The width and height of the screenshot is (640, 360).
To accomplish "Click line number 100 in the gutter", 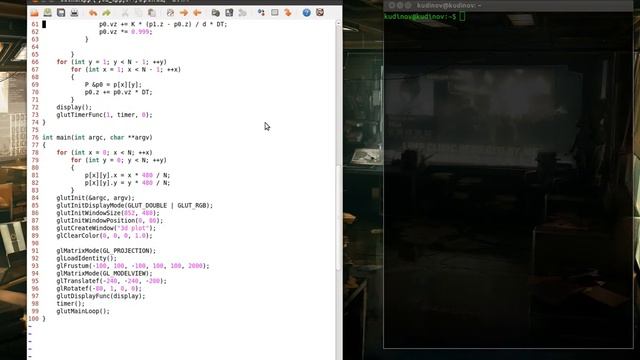I will point(33,319).
